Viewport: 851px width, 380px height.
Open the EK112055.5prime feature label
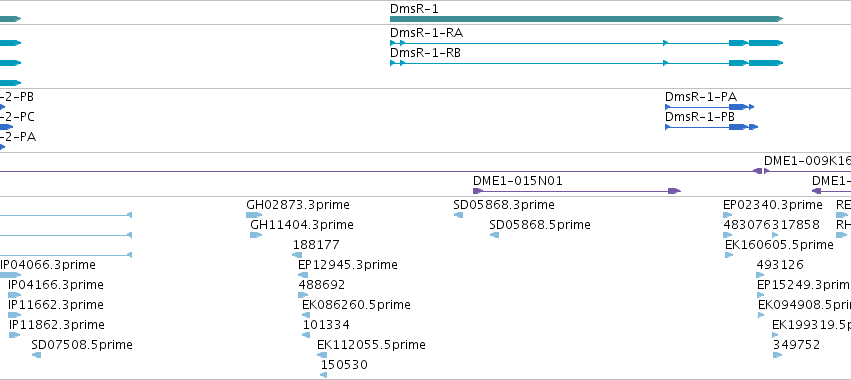371,345
